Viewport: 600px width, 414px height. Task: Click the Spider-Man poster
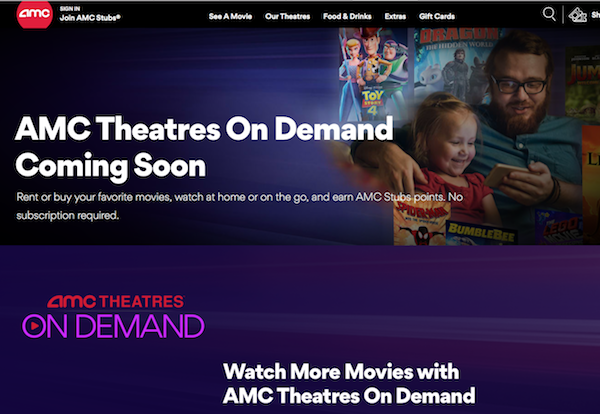[x=420, y=224]
